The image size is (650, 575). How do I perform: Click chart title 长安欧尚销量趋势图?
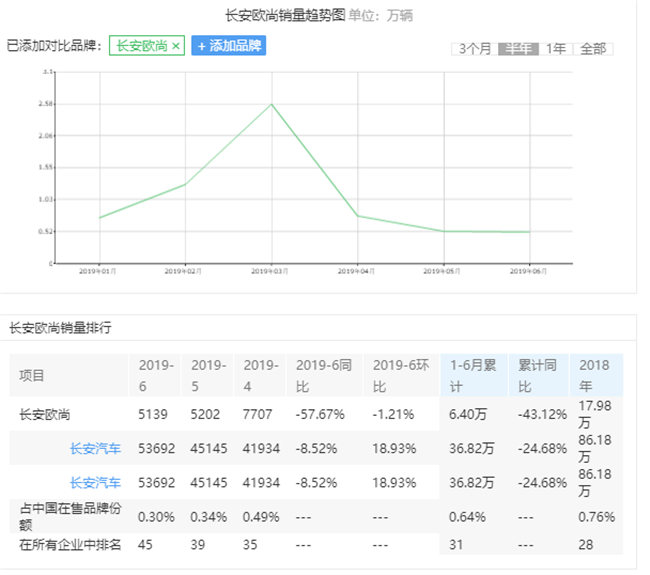285,15
